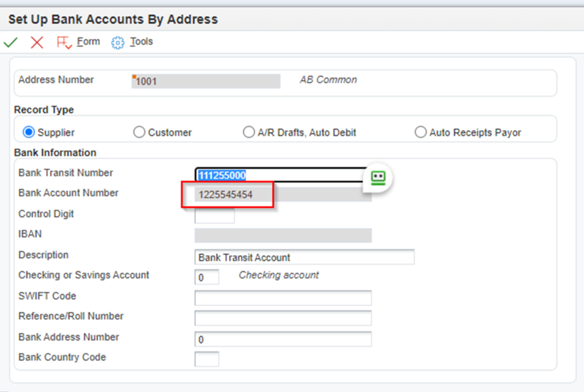This screenshot has height=392, width=584.
Task: Click the green OK checkmark icon
Action: tap(10, 42)
